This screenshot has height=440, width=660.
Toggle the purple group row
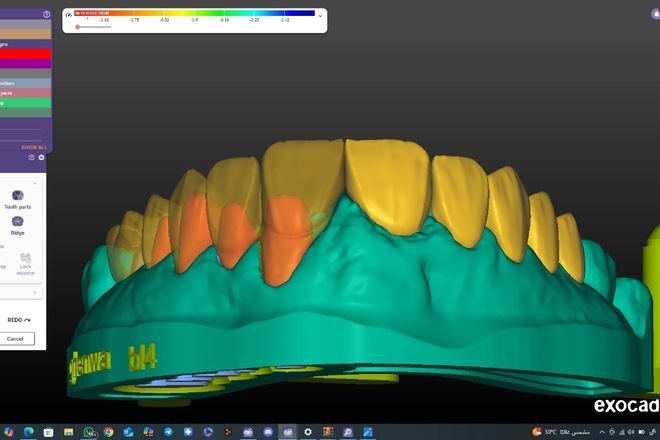pyautogui.click(x=25, y=64)
